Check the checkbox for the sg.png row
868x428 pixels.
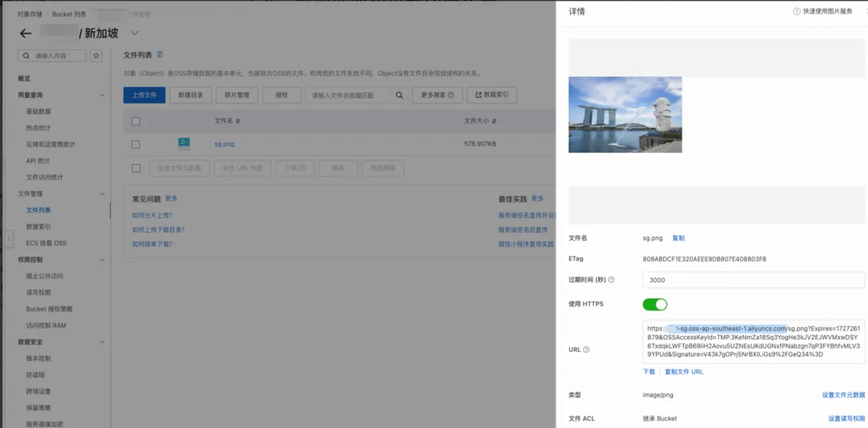(x=136, y=144)
